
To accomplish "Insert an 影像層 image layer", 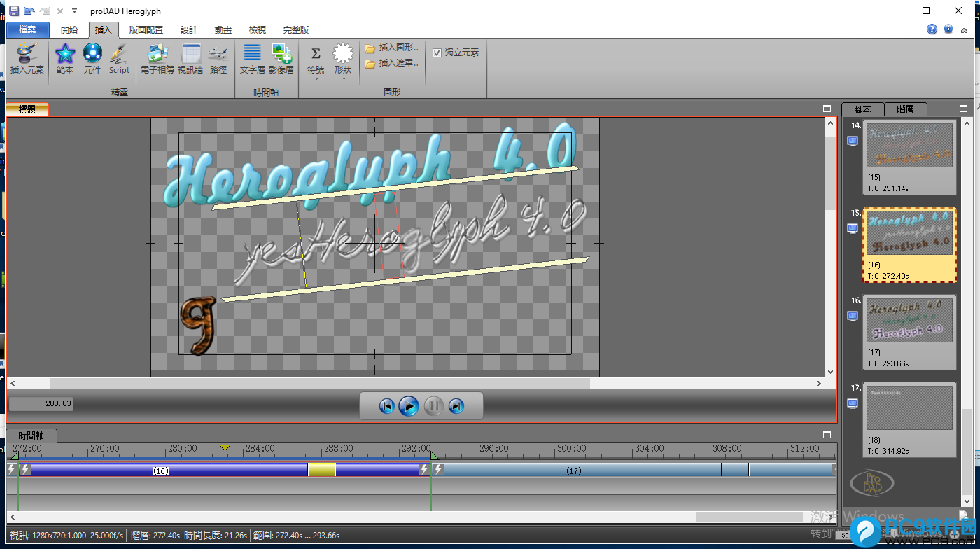I will 281,59.
